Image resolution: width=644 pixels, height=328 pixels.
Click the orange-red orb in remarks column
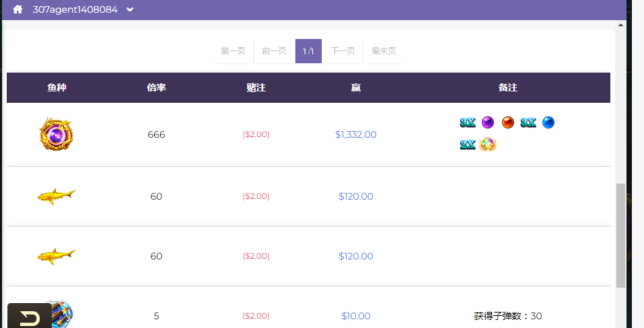[508, 122]
